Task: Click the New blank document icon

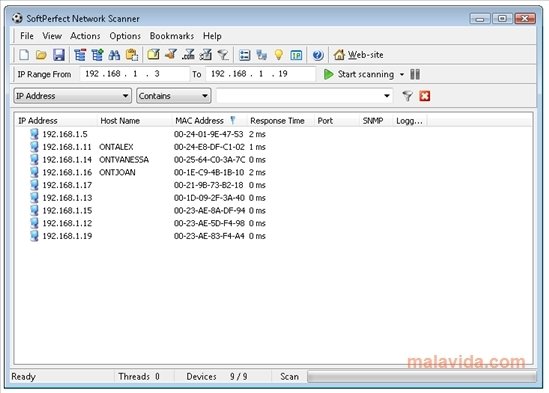Action: pyautogui.click(x=24, y=55)
